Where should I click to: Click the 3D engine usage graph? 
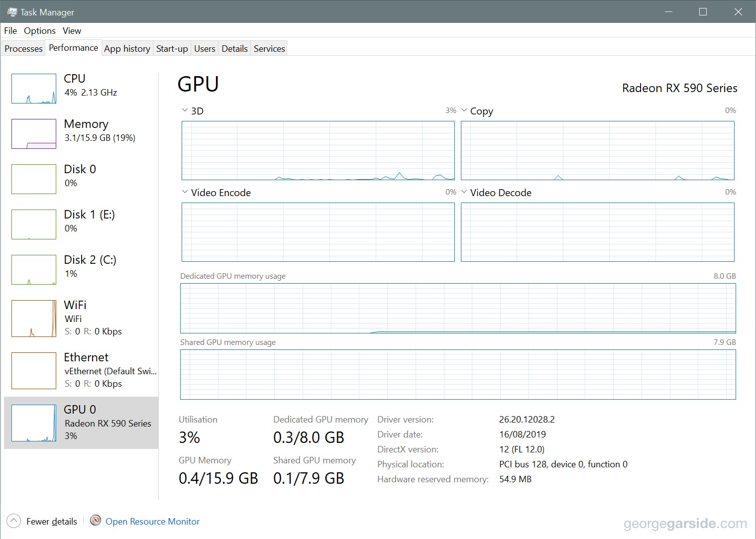[318, 151]
